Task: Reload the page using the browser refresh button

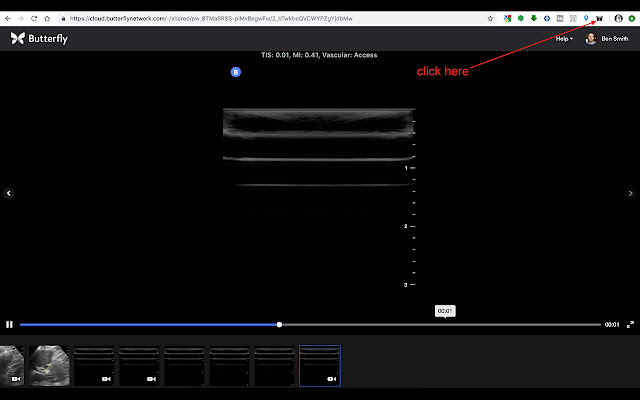Action: click(34, 18)
